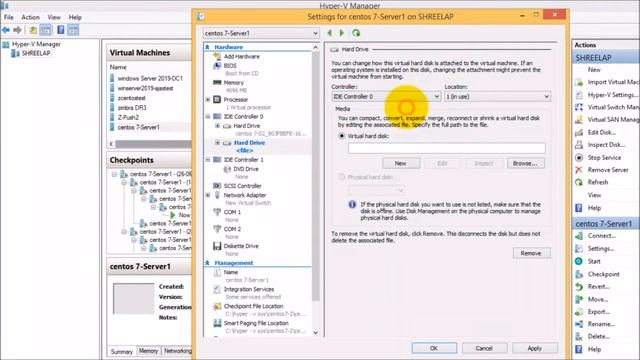This screenshot has height=360, width=640.
Task: Click the New button for virtual hard disk
Action: (x=401, y=163)
